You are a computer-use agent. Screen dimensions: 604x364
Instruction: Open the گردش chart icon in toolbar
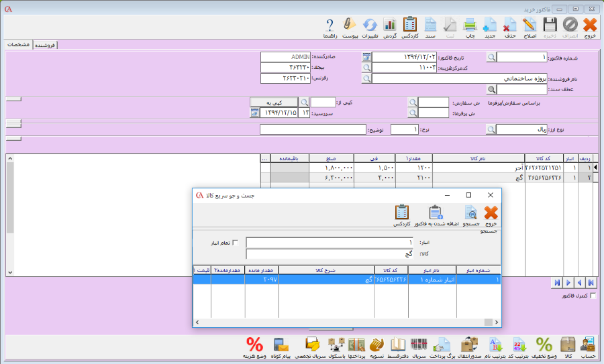pos(390,26)
